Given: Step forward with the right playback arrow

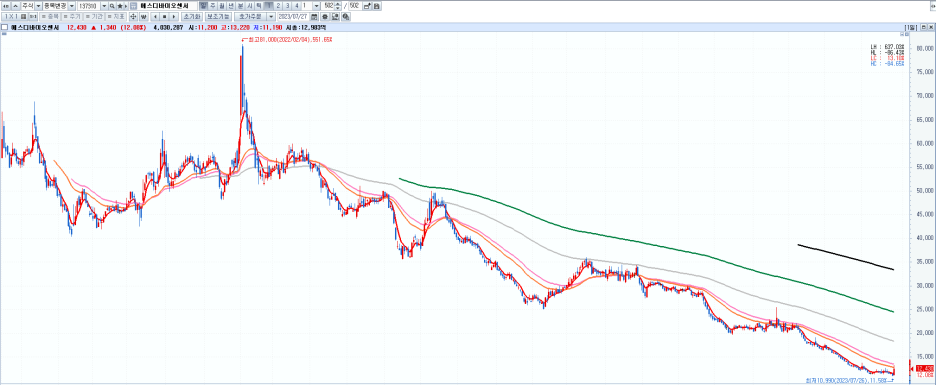Looking at the screenshot, I should [x=174, y=16].
